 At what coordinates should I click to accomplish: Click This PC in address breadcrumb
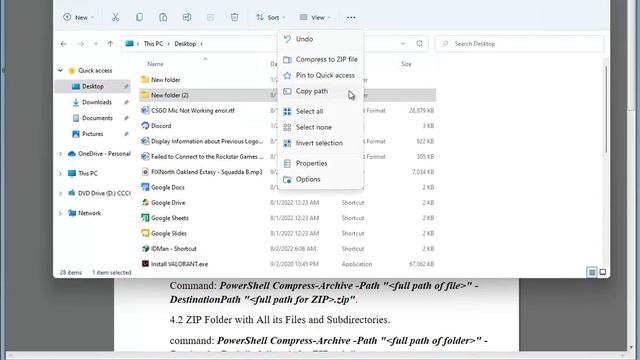click(x=153, y=44)
